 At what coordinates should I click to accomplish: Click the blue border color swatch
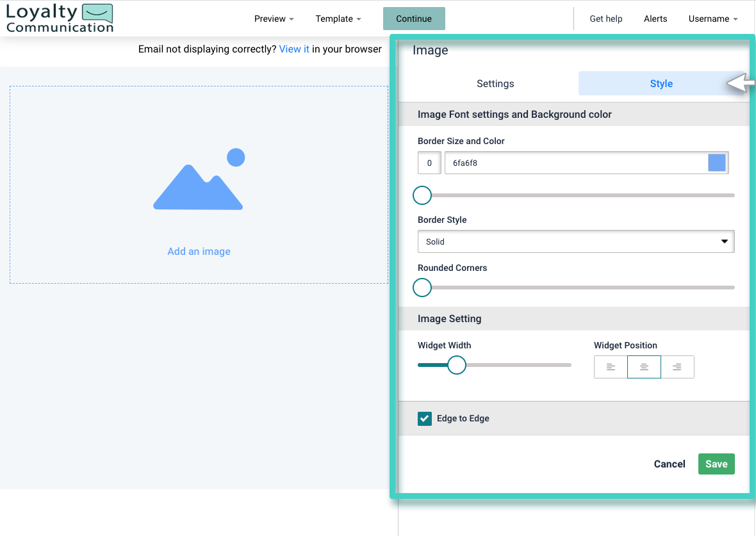click(x=717, y=163)
